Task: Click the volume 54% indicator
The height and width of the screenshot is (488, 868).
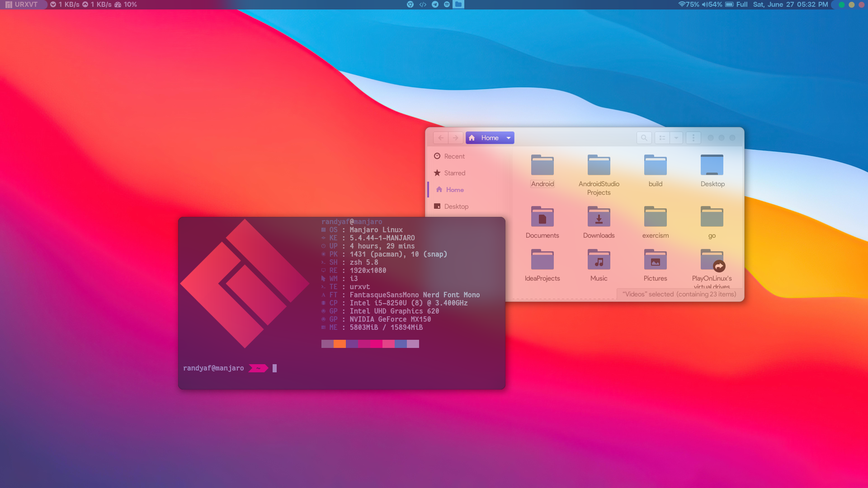Action: pos(712,5)
